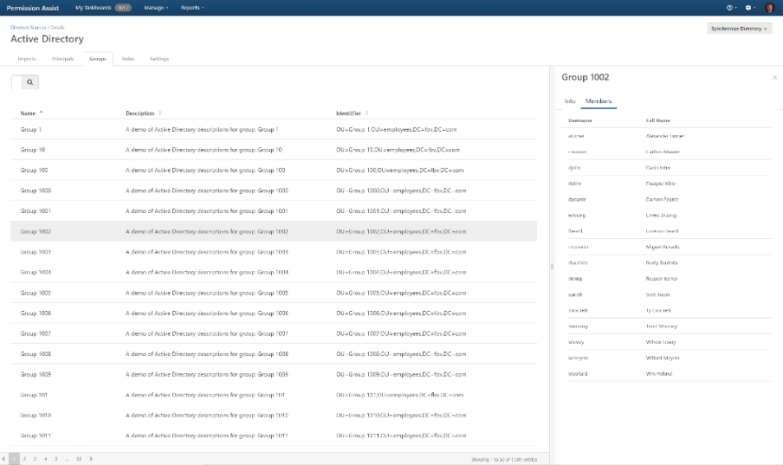783x465 pixels.
Task: Switch to the Principals tab
Action: click(62, 59)
